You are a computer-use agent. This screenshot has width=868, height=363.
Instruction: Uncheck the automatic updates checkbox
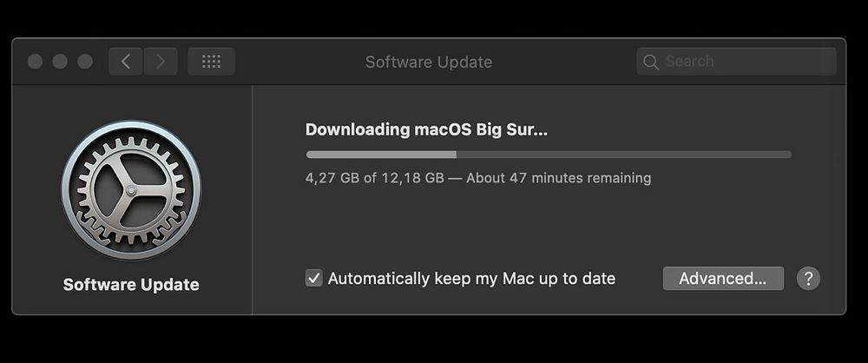click(x=314, y=279)
